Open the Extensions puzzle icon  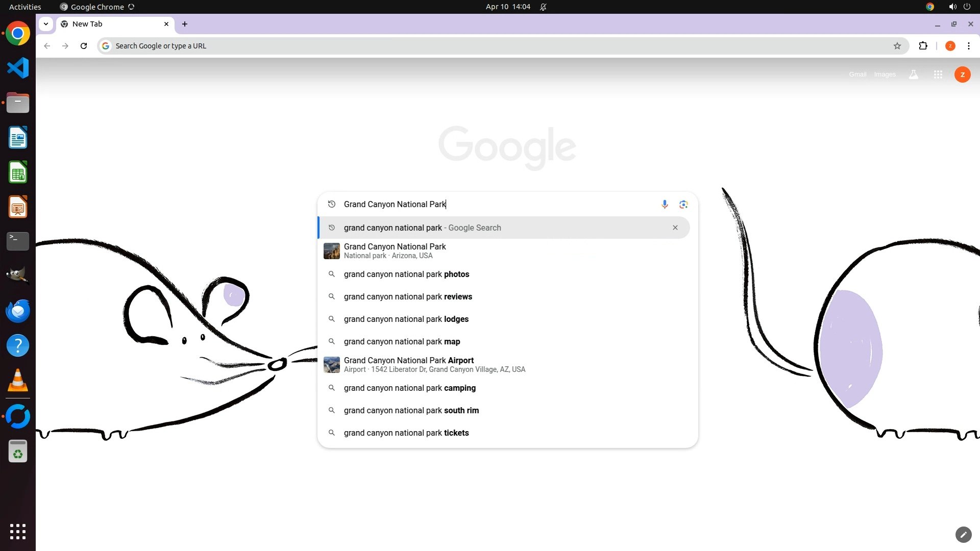click(923, 46)
